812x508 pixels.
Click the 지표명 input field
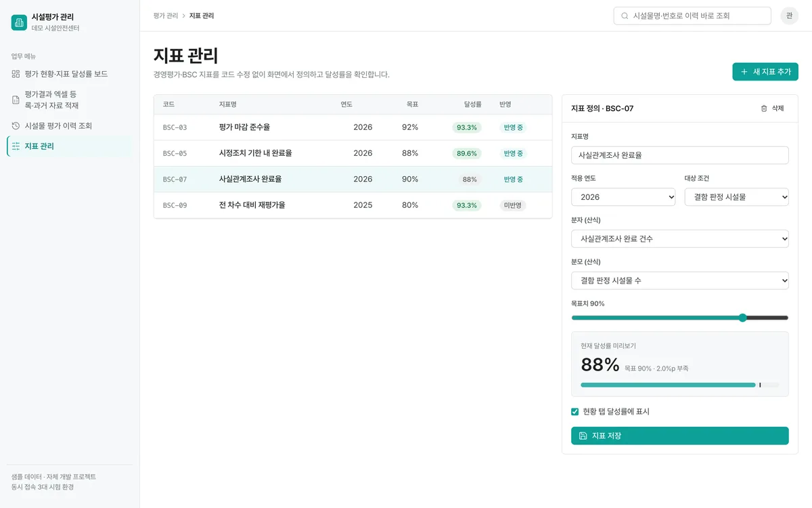click(x=680, y=155)
